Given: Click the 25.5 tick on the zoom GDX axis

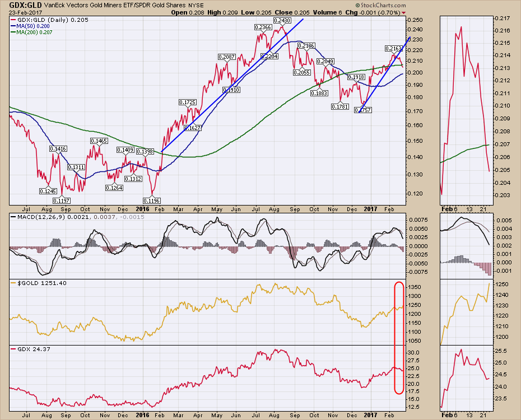Looking at the screenshot, I should [x=501, y=351].
